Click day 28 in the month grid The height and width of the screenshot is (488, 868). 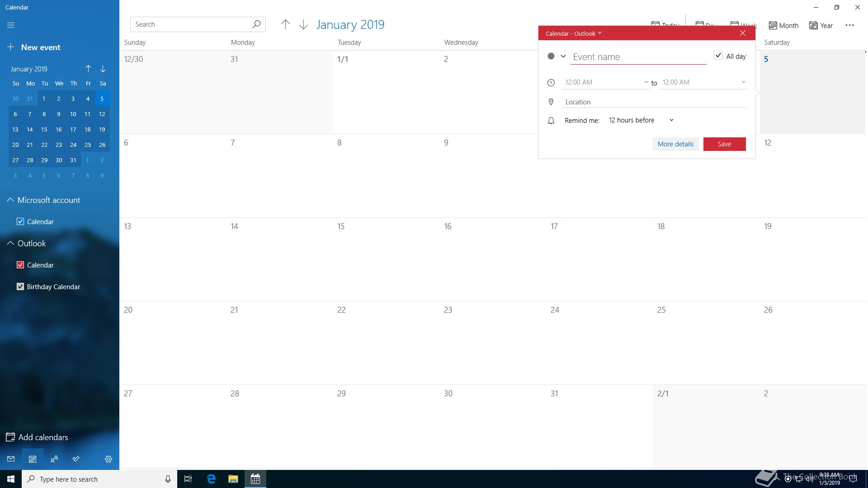pyautogui.click(x=279, y=427)
